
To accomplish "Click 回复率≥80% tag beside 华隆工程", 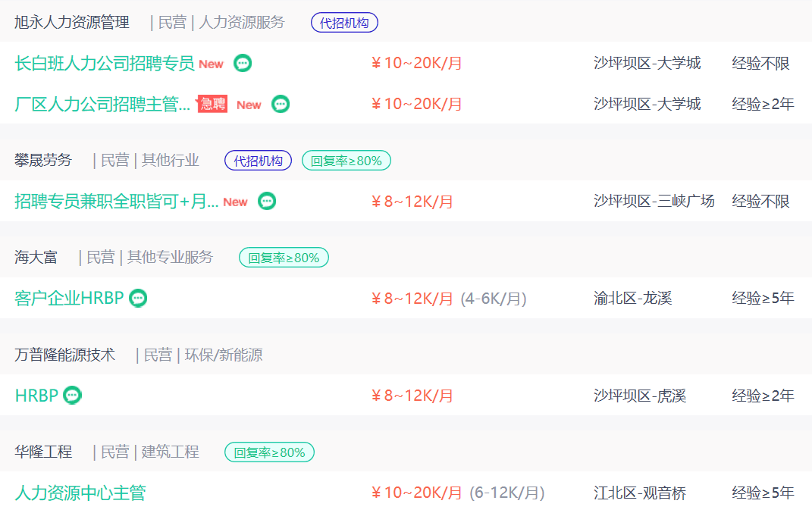I will [x=269, y=452].
